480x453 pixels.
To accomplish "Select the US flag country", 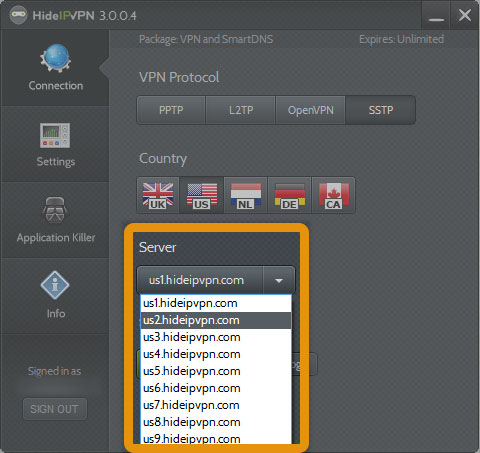I will 202,195.
